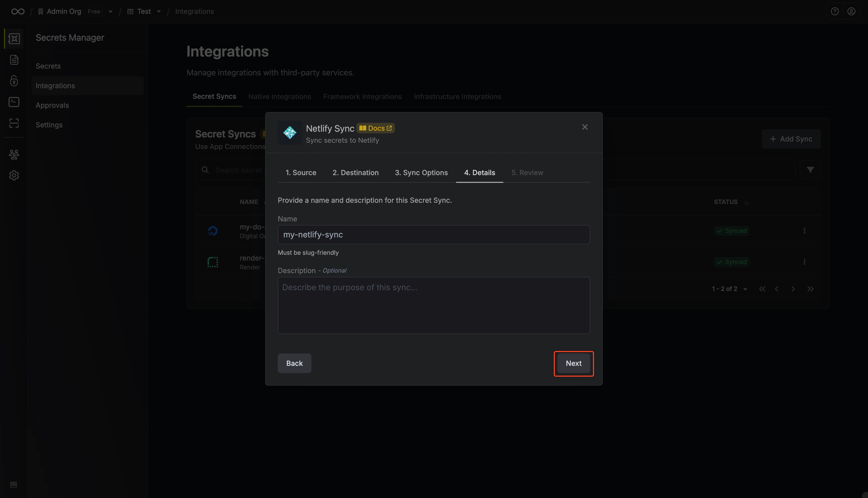Click the Add Sync button
The height and width of the screenshot is (498, 868).
(791, 139)
